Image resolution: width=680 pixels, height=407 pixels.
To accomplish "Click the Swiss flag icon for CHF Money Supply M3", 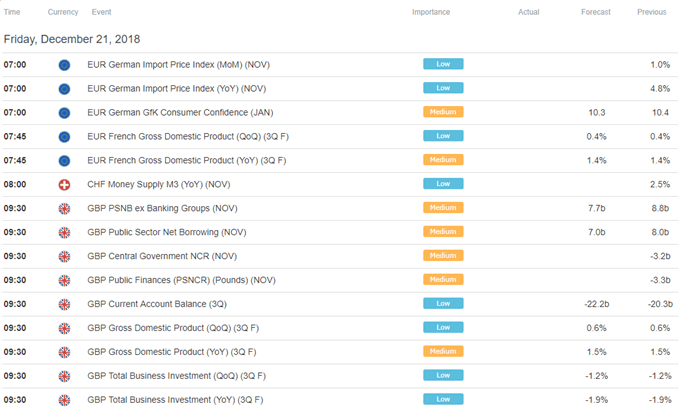I will click(x=64, y=185).
